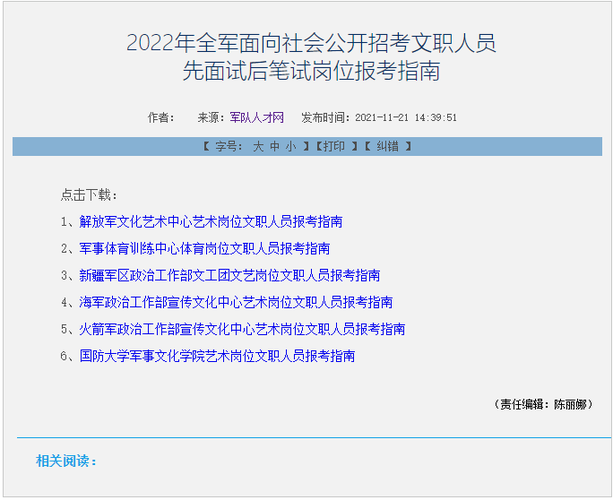Download 军事体育训练中心体育岗位 guide
This screenshot has height=500, width=613.
[204, 248]
